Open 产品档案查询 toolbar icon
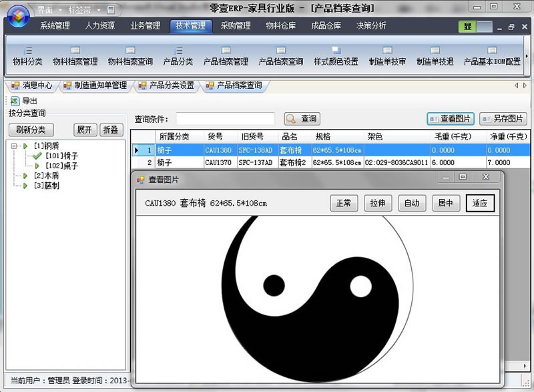 point(281,57)
